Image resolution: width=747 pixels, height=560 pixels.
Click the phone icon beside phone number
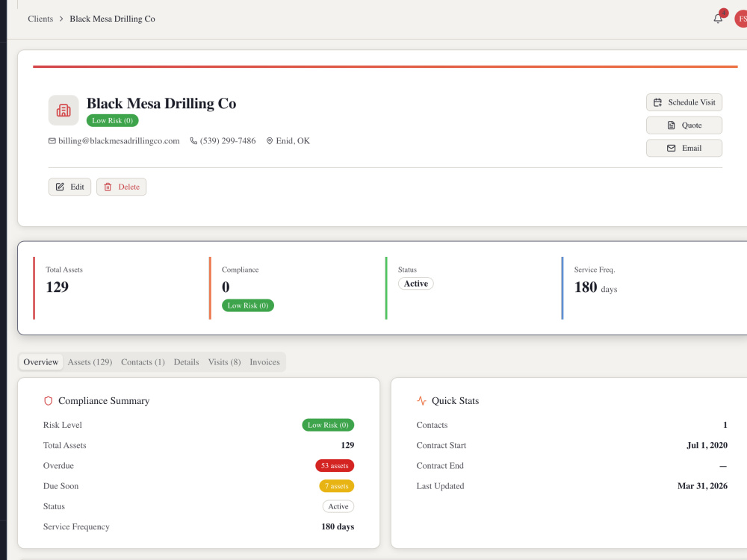tap(193, 141)
